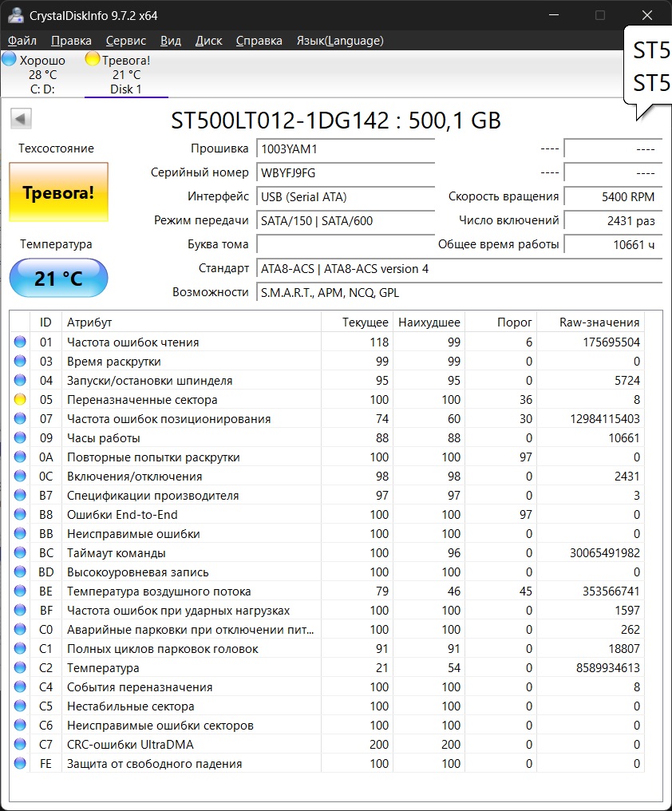Screen dimensions: 672x811
Task: Click the status icon for События переназначения
Action: click(20, 686)
